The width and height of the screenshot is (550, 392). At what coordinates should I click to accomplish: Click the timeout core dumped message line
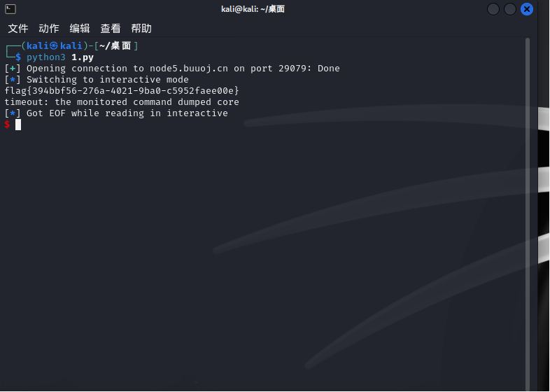(x=122, y=102)
